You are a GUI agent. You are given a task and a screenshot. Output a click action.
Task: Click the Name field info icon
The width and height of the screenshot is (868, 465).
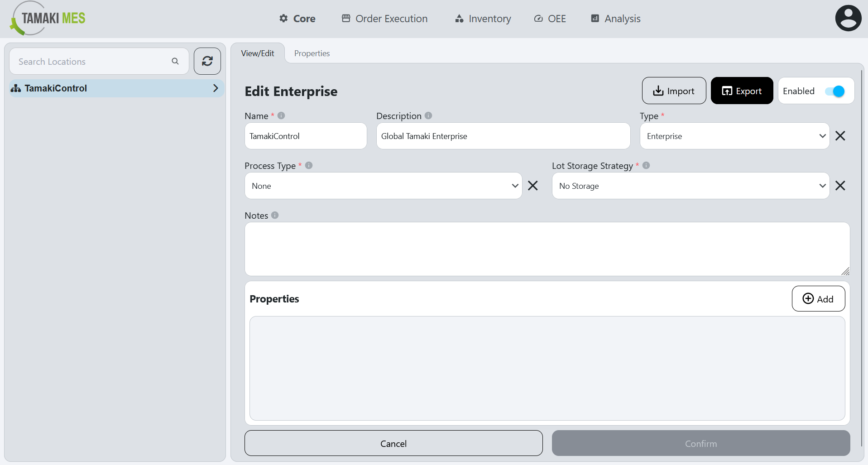click(281, 115)
